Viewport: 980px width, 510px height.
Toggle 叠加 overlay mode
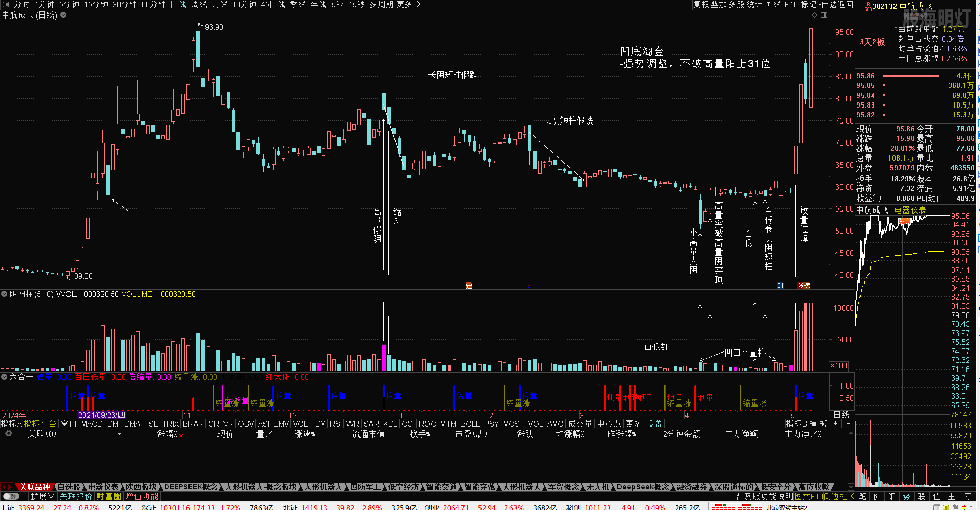pyautogui.click(x=718, y=4)
